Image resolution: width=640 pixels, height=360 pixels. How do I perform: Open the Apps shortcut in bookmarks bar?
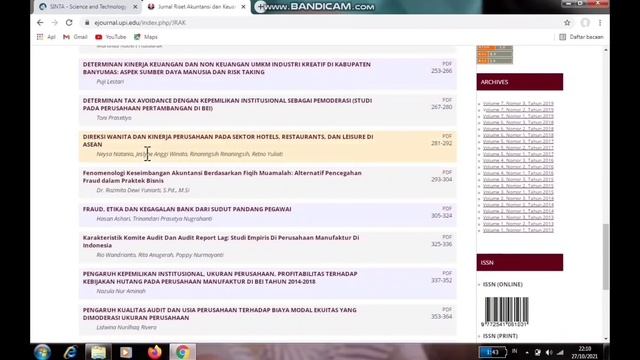pyautogui.click(x=46, y=37)
